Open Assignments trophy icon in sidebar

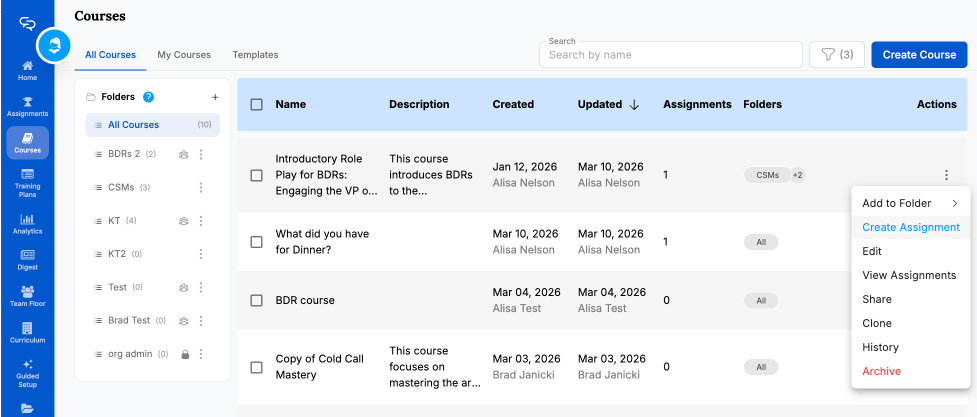(27, 106)
